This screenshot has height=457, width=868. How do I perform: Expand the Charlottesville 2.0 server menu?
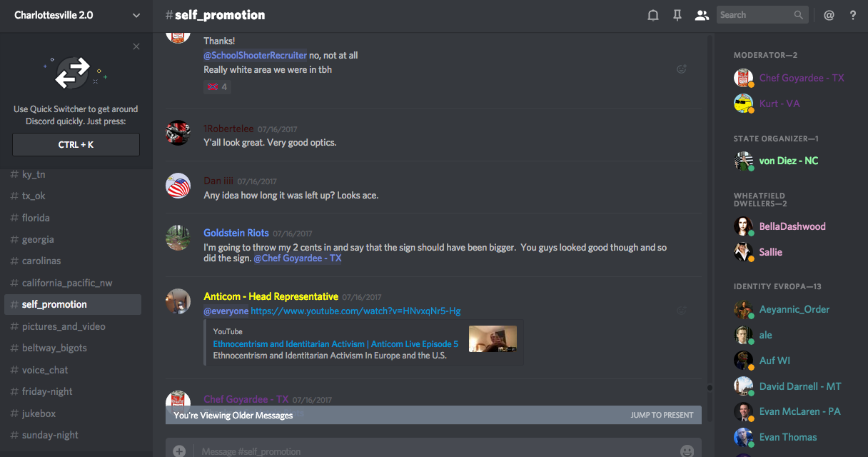pyautogui.click(x=136, y=15)
